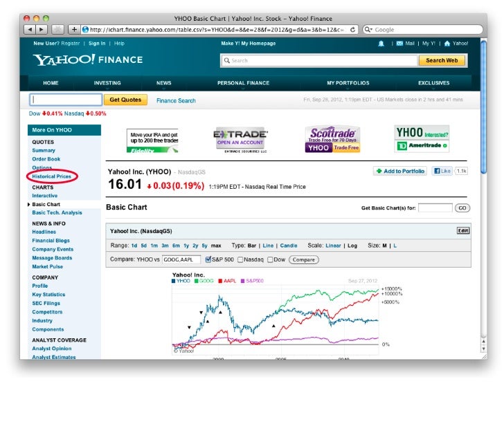Open the Analyst Opinion link
This screenshot has height=440, width=504.
tap(52, 349)
